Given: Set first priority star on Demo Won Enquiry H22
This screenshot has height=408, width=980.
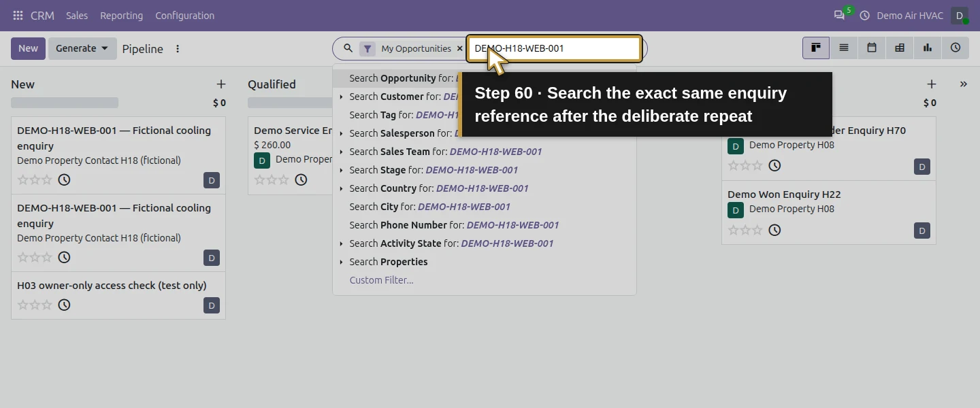Looking at the screenshot, I should pos(733,230).
